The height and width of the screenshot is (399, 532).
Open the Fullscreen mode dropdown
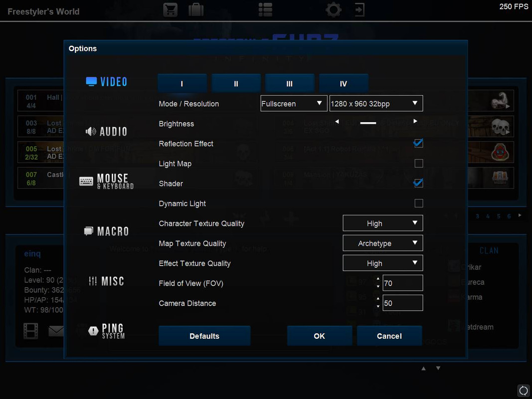pyautogui.click(x=294, y=103)
